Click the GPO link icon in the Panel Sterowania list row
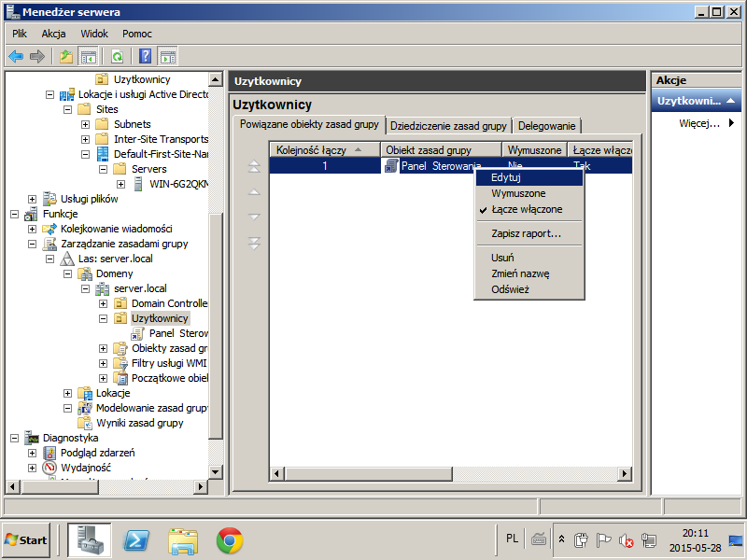The image size is (747, 560). [391, 166]
